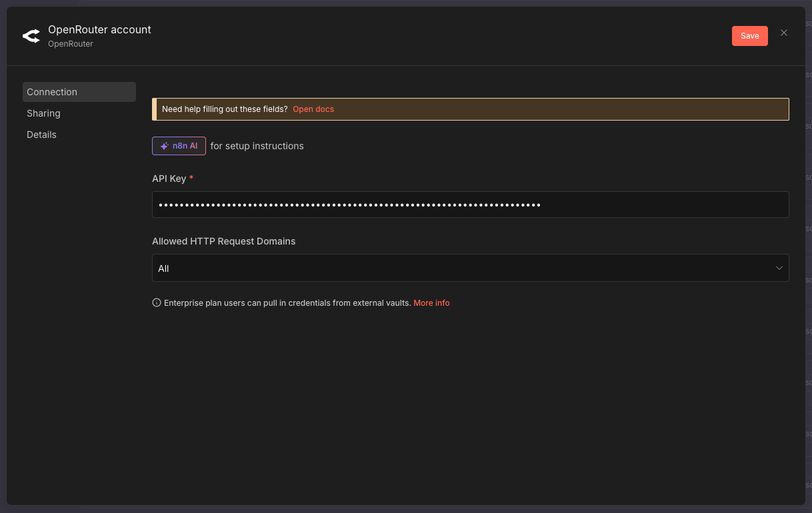Image resolution: width=812 pixels, height=513 pixels.
Task: Follow the Open docs link
Action: click(x=313, y=109)
